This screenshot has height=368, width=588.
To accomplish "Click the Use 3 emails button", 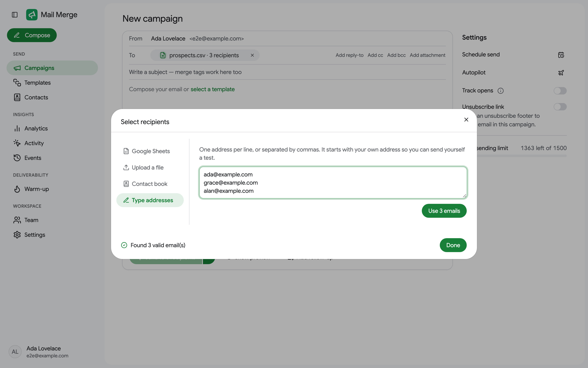I will point(444,211).
